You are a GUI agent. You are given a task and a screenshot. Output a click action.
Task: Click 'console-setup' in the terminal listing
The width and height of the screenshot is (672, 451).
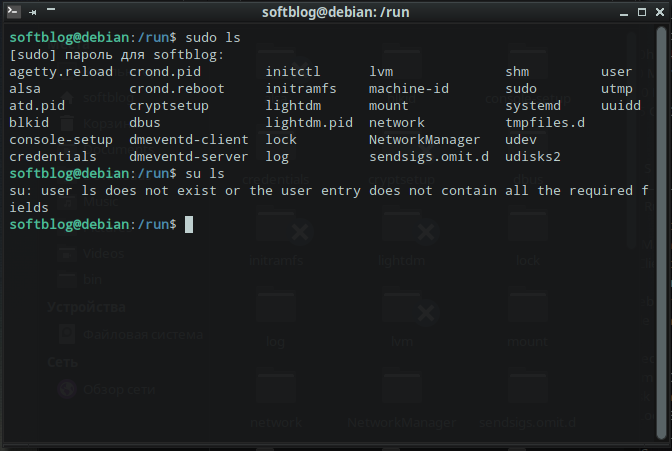pos(61,140)
